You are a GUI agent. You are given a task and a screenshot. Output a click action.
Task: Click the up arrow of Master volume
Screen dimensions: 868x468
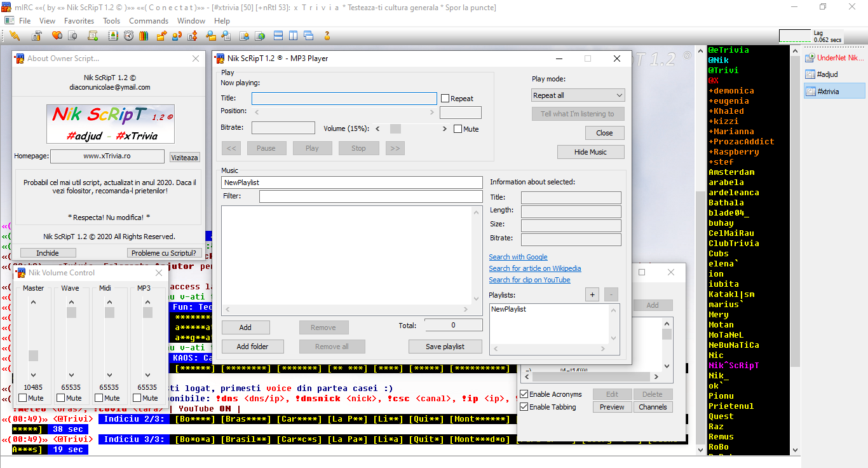coord(33,302)
